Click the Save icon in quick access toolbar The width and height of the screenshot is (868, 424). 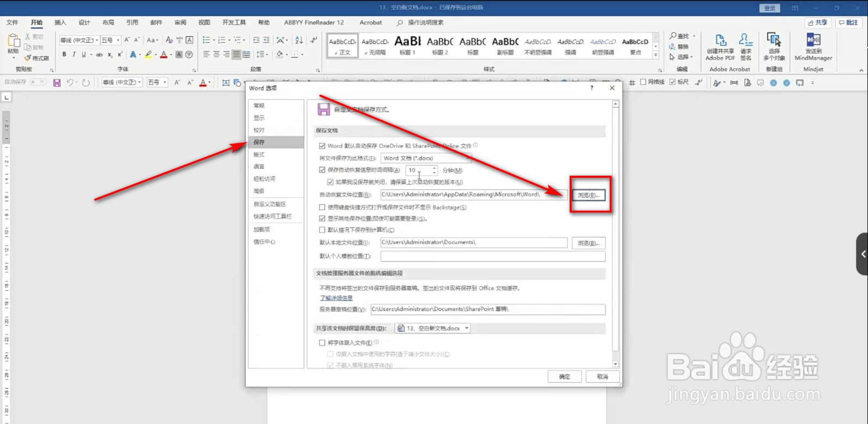point(56,82)
